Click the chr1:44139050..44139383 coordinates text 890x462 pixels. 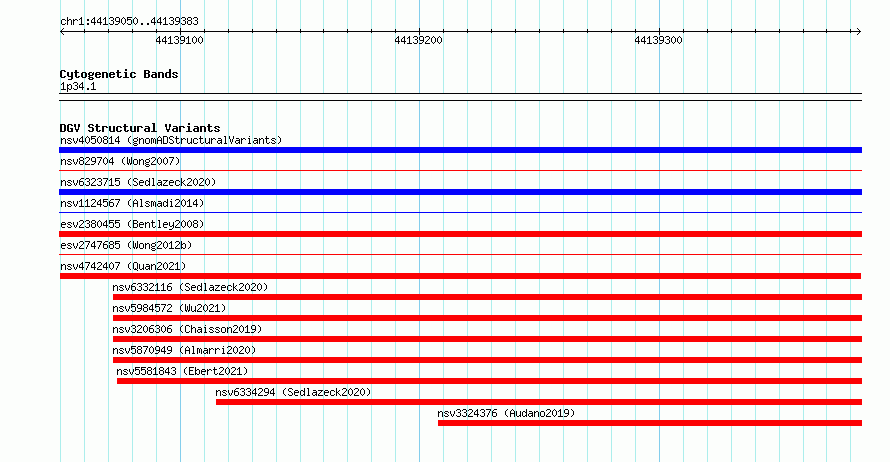(x=129, y=21)
